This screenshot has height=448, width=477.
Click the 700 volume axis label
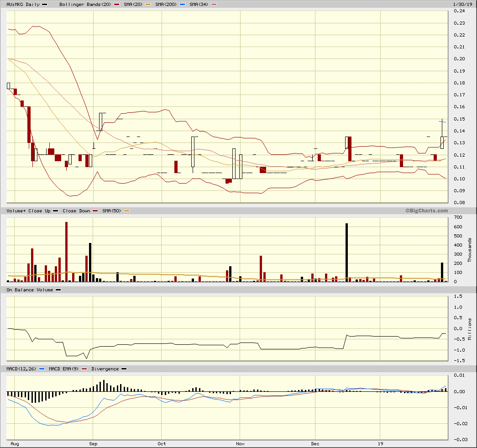458,217
